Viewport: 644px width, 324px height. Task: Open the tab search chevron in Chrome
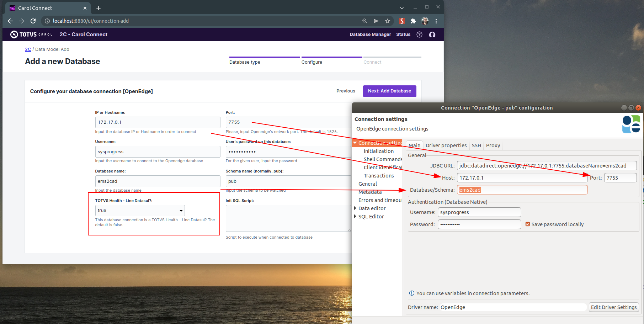click(402, 8)
